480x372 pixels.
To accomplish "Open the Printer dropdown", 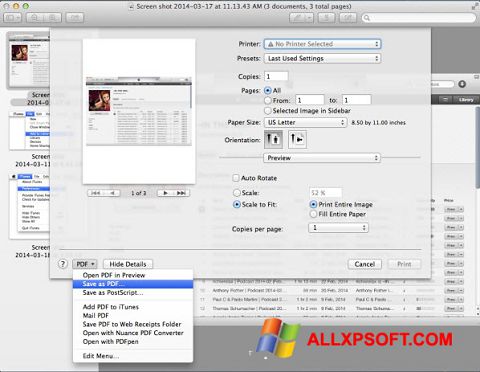I will tap(322, 44).
